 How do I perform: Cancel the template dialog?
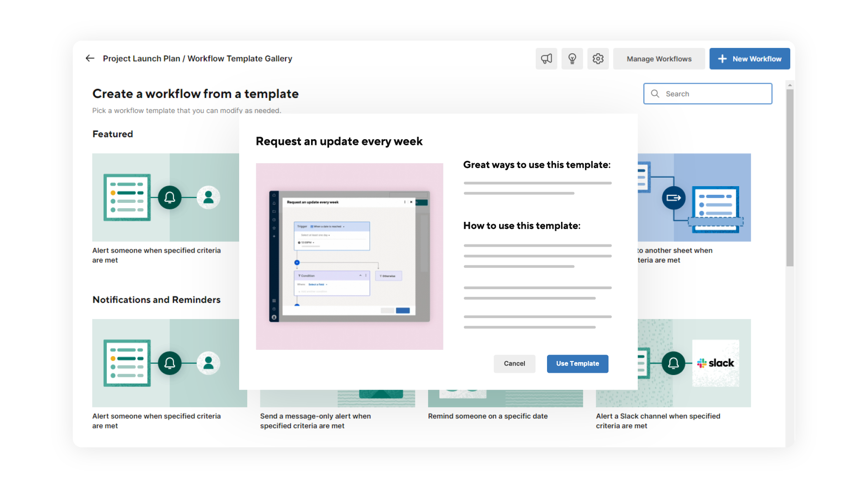(x=514, y=364)
